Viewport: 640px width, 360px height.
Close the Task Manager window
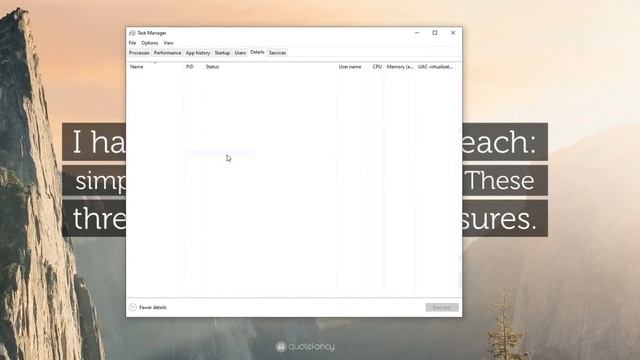453,33
